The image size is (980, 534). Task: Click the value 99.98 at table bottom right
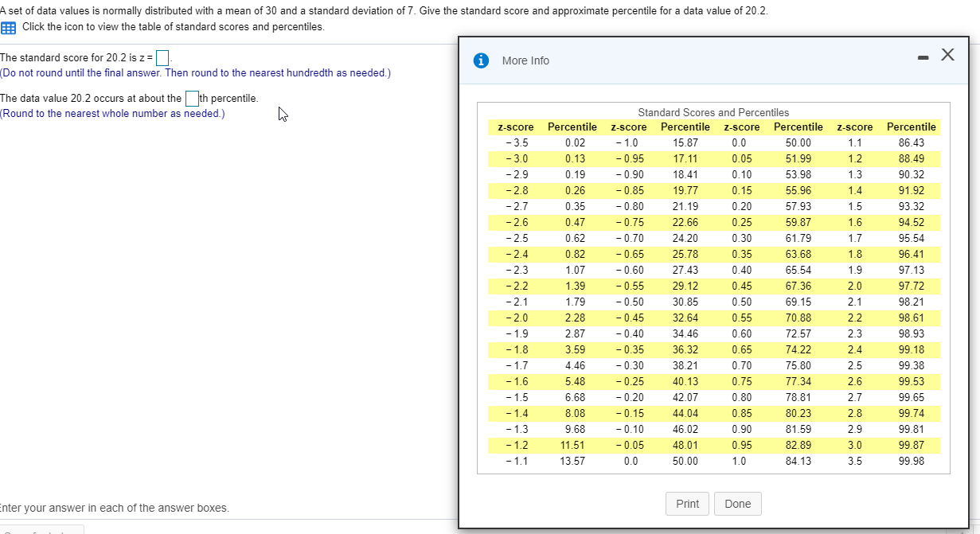click(911, 461)
